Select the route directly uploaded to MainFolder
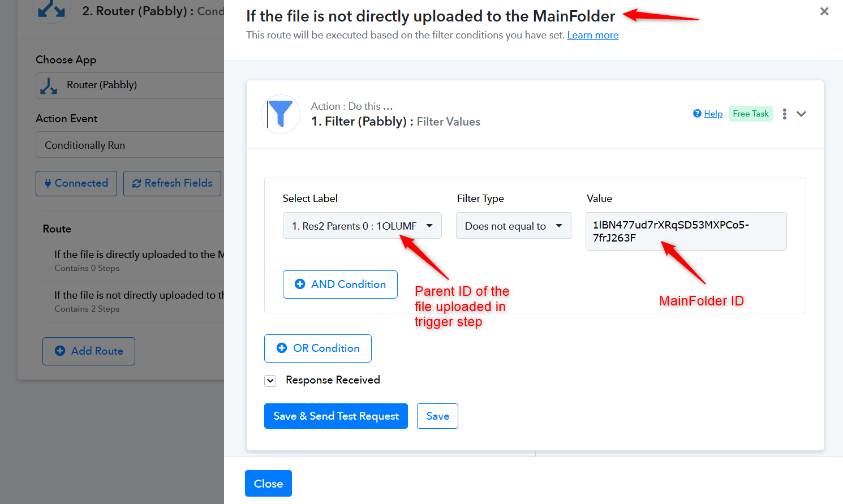Screen dimensions: 843x504 pyautogui.click(x=134, y=260)
